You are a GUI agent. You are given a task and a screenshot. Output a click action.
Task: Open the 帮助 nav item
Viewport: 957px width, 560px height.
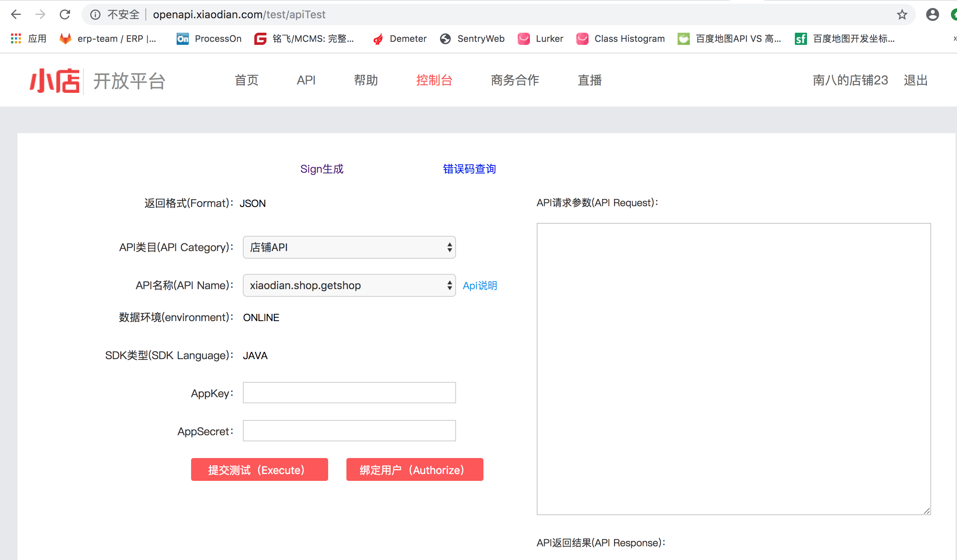(366, 80)
